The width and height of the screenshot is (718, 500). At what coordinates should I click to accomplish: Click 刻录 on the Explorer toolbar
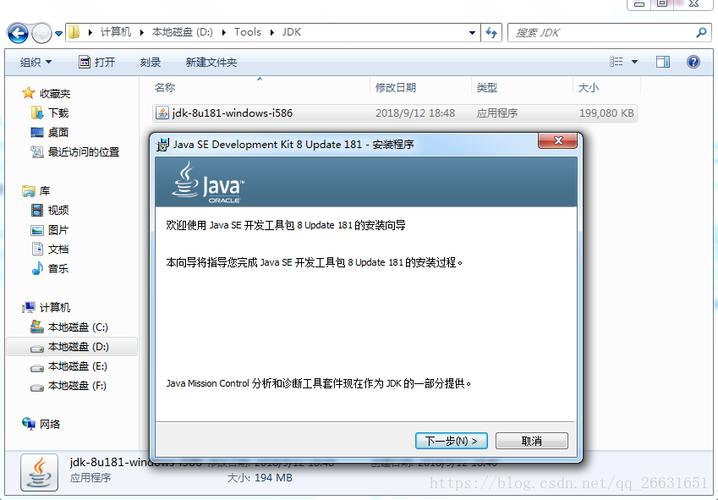coord(150,62)
